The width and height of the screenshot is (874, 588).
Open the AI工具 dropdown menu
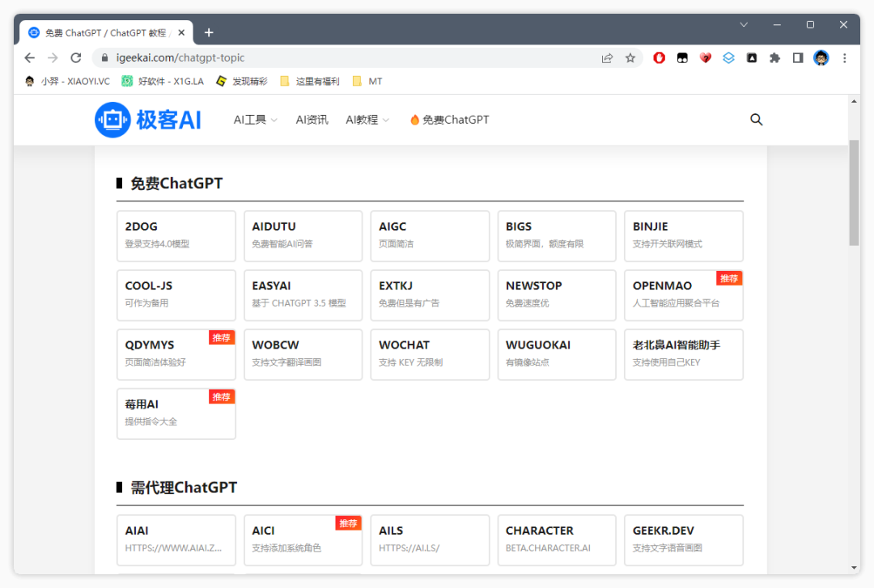click(254, 119)
